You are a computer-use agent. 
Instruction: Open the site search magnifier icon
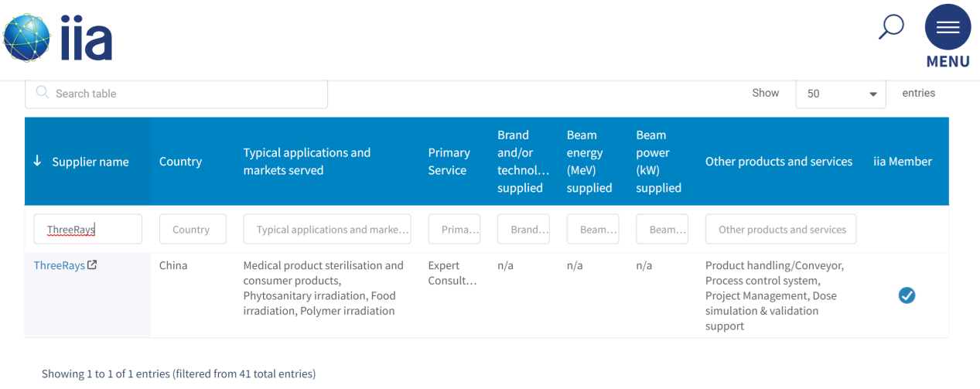point(891,26)
